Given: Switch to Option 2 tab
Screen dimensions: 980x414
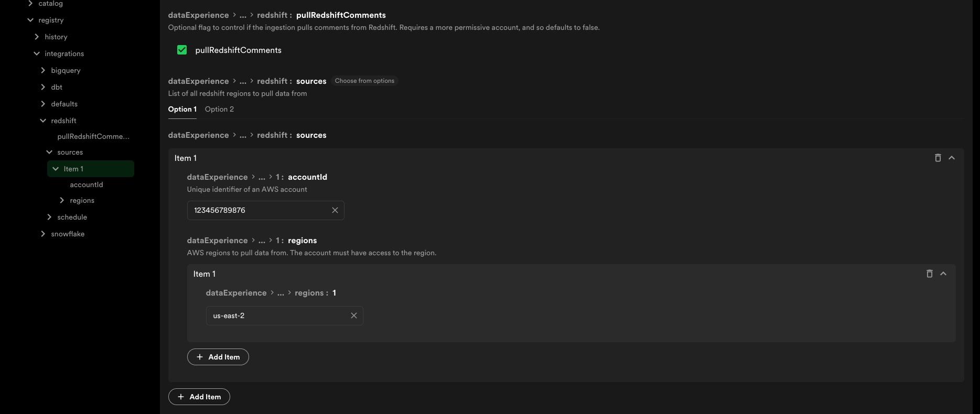Looking at the screenshot, I should [x=219, y=109].
